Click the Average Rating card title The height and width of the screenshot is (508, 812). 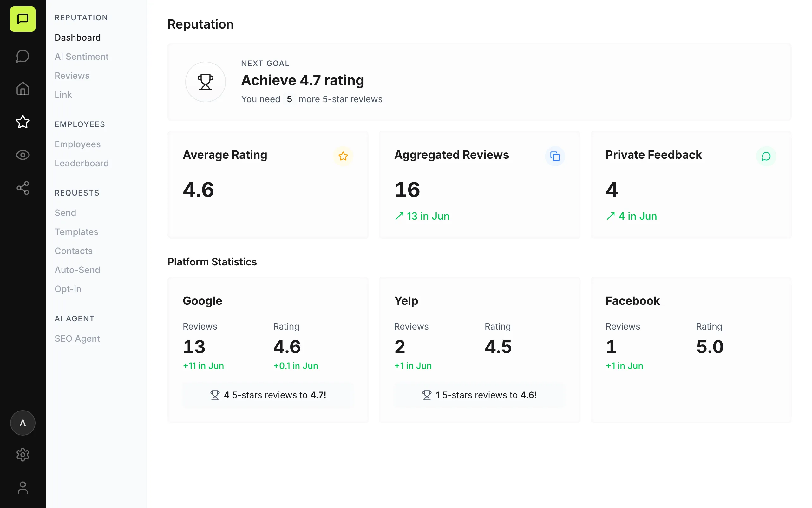225,155
